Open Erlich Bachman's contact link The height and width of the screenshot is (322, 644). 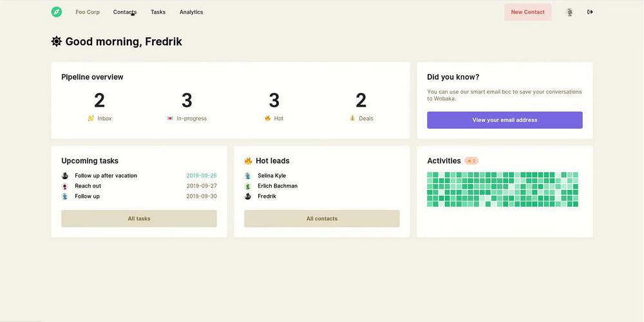point(278,186)
